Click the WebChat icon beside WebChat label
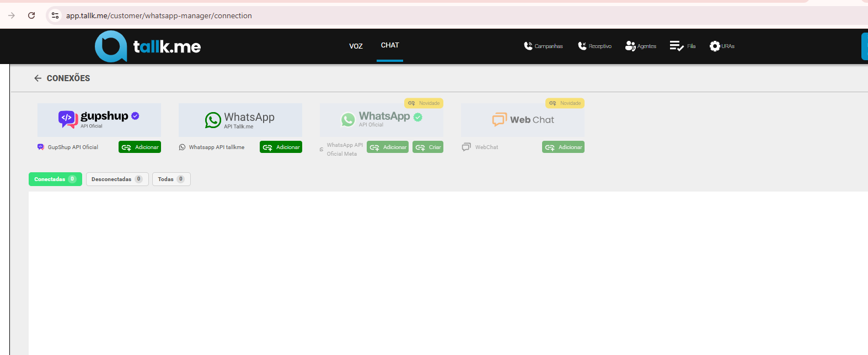 coord(466,147)
